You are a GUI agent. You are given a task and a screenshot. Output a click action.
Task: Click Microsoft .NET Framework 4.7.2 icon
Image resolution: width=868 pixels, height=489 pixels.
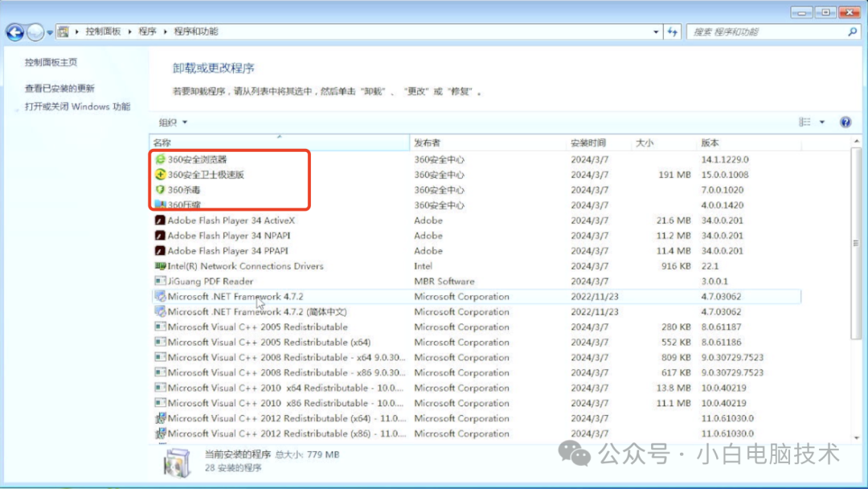click(x=160, y=296)
